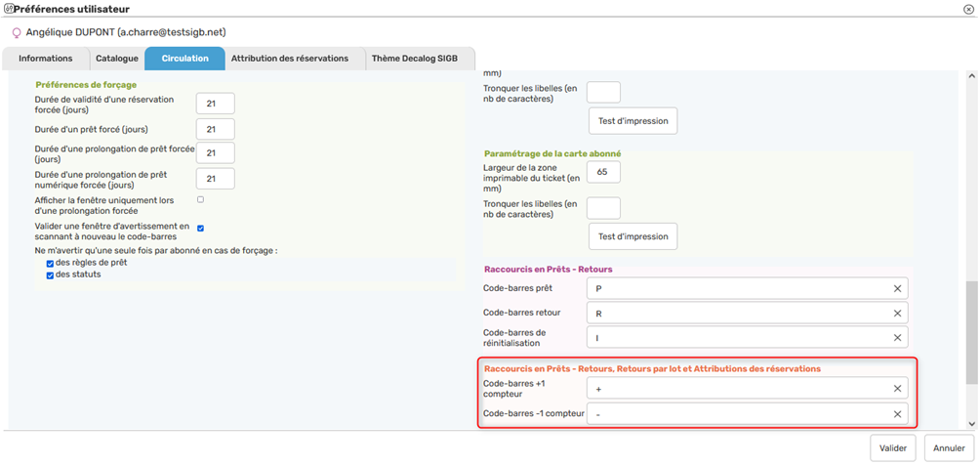Switch to the Catalogue tab
The height and width of the screenshot is (465, 980).
(x=117, y=59)
